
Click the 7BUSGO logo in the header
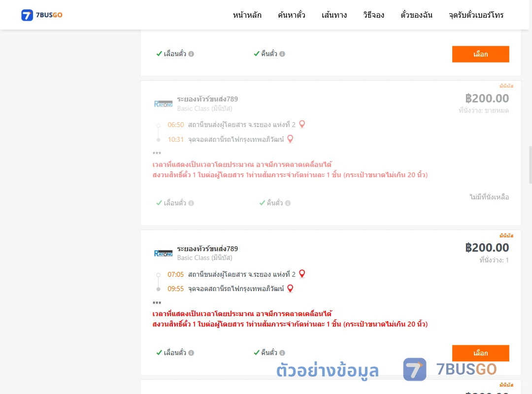(x=42, y=15)
